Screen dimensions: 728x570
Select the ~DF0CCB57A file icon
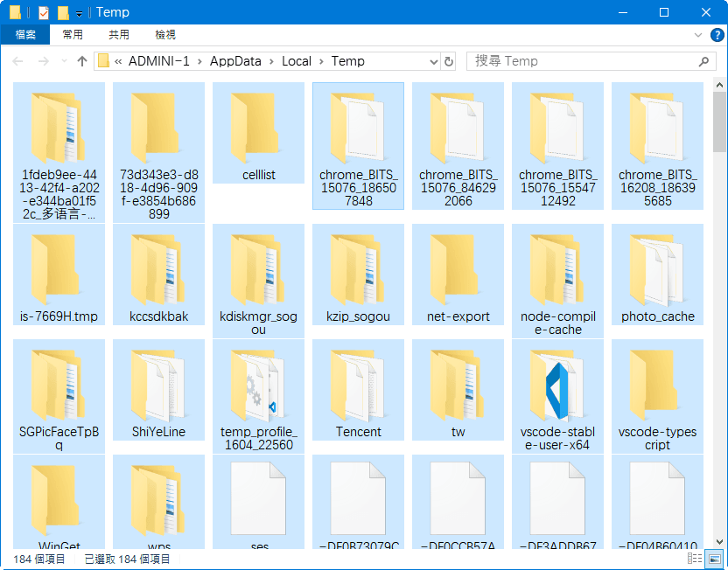pyautogui.click(x=458, y=498)
